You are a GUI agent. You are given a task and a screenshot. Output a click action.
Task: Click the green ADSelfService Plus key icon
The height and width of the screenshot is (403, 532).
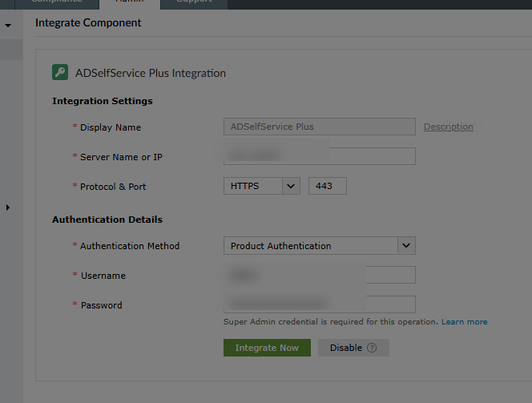[x=60, y=72]
